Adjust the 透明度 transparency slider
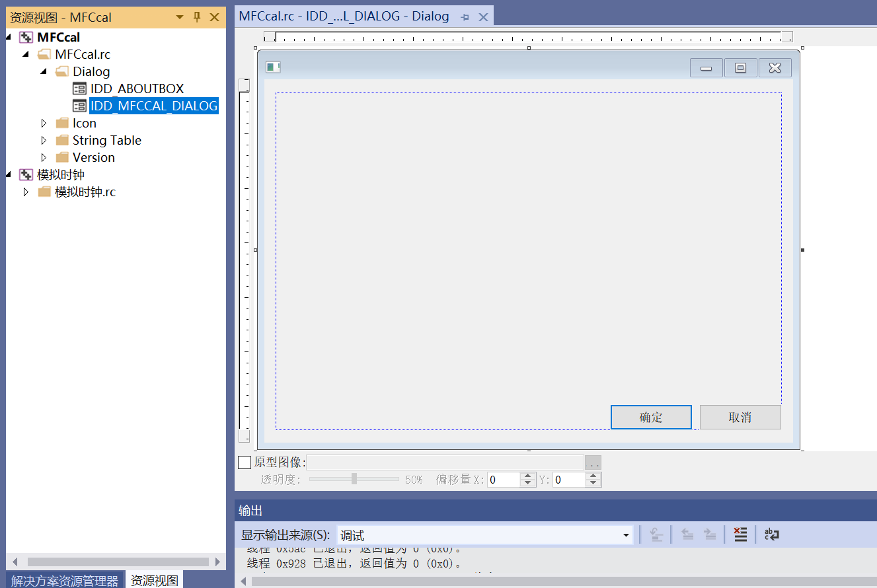The height and width of the screenshot is (588, 877). [354, 479]
